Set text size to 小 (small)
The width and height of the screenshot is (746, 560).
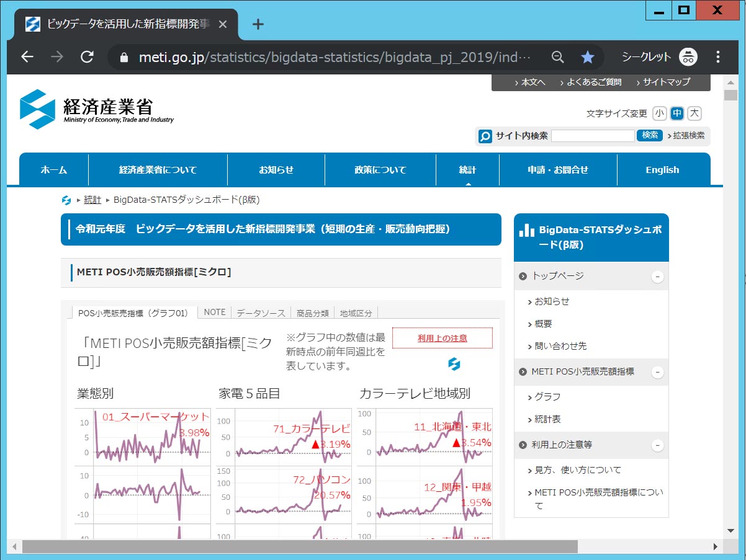[659, 113]
